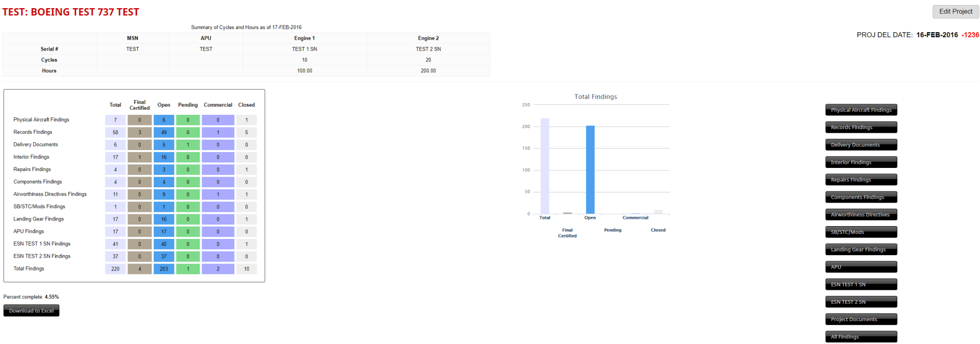Click Landing Gear Findings row label
The height and width of the screenshot is (344, 980).
tap(39, 219)
